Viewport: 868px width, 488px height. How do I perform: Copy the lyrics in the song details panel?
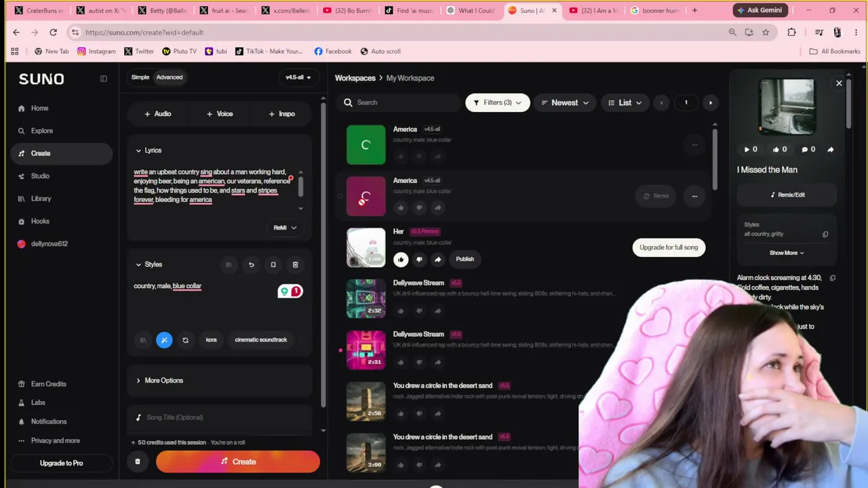click(833, 278)
